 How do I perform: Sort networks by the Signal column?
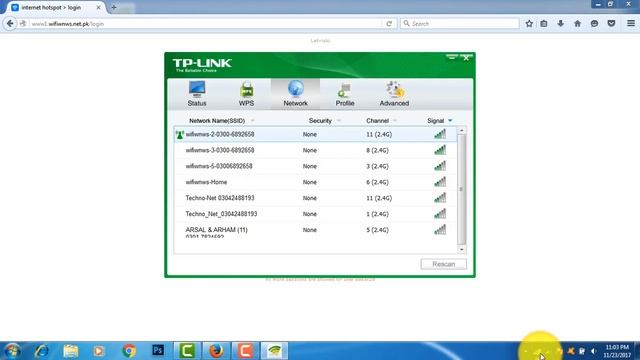(x=436, y=121)
